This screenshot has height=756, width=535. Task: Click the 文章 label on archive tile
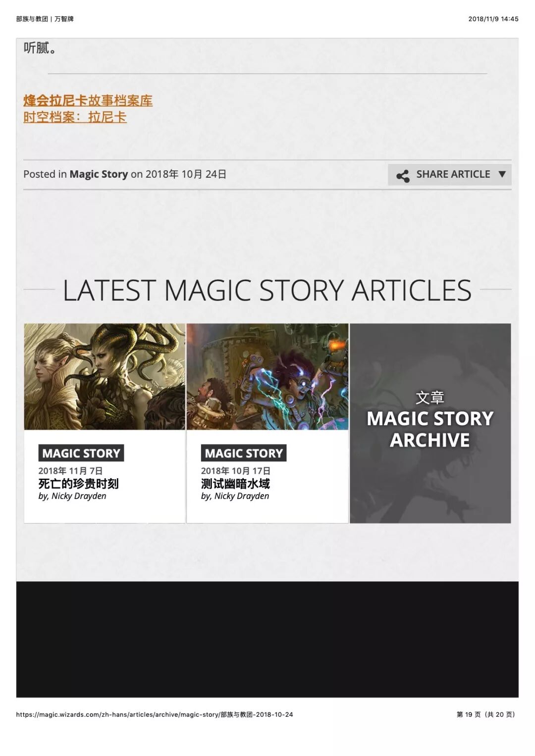(430, 398)
